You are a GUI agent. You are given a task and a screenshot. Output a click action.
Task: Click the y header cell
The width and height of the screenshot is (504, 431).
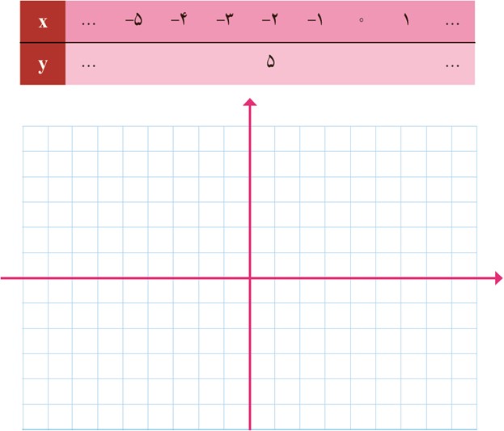[x=43, y=64]
